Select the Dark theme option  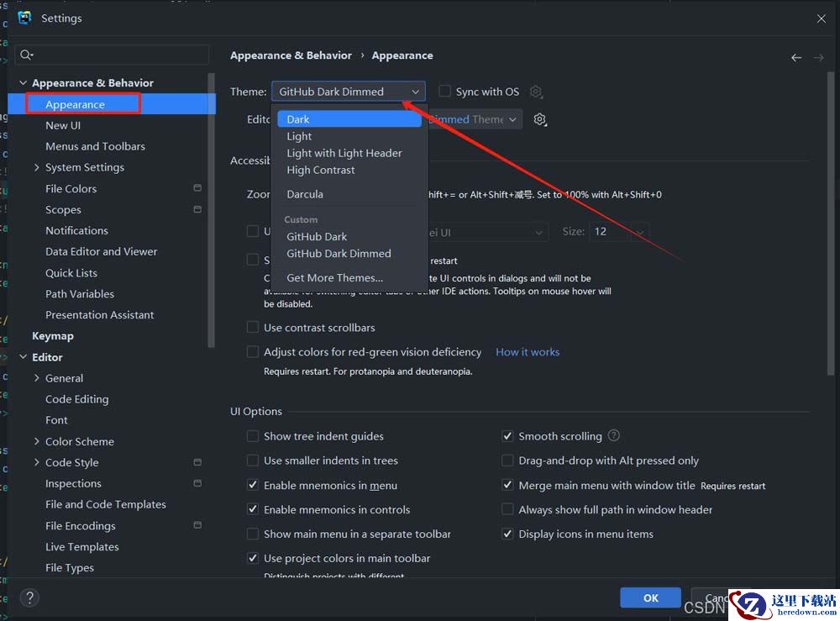pyautogui.click(x=349, y=119)
